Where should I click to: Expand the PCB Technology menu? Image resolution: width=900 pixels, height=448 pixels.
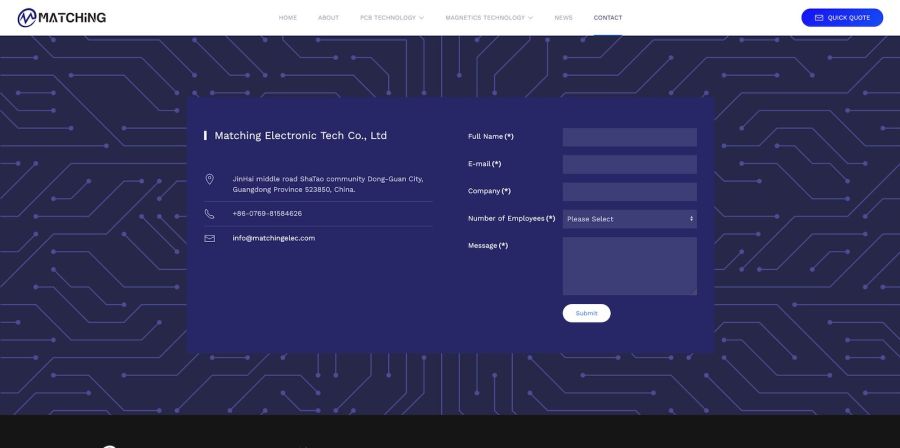(x=392, y=18)
